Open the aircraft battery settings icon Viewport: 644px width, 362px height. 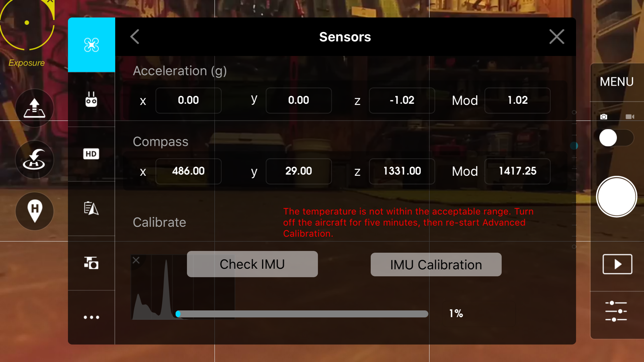click(x=91, y=208)
